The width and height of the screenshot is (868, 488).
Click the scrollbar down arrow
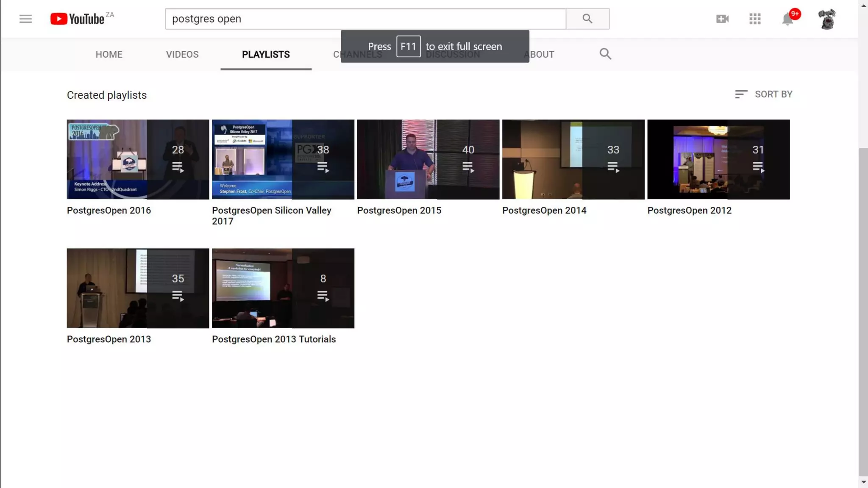point(863,482)
